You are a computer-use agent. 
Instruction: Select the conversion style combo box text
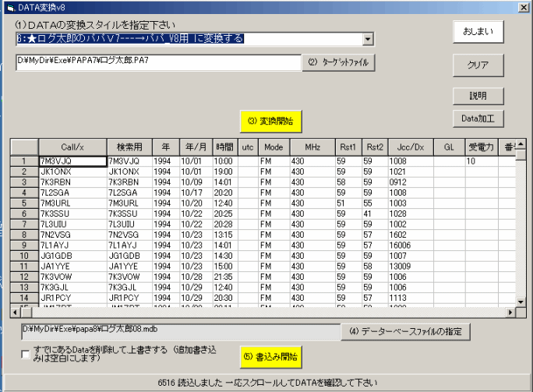(189, 39)
